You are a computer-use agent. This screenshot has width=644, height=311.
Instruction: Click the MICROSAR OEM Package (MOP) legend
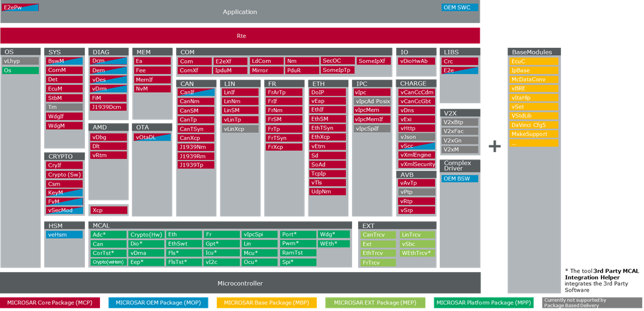(158, 303)
